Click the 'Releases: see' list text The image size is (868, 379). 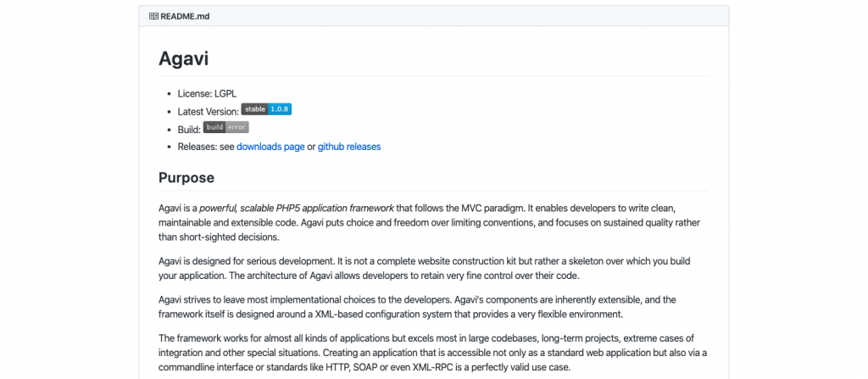[206, 147]
